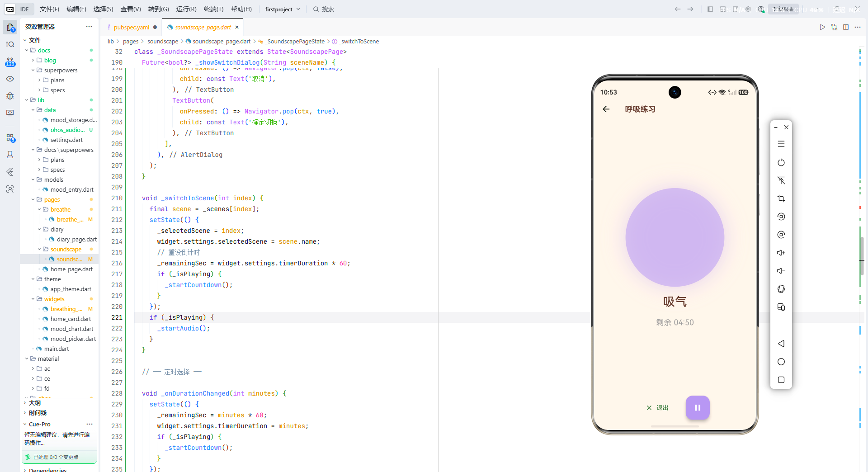This screenshot has height=472, width=868.
Task: Click the emulator power button icon
Action: tap(781, 162)
